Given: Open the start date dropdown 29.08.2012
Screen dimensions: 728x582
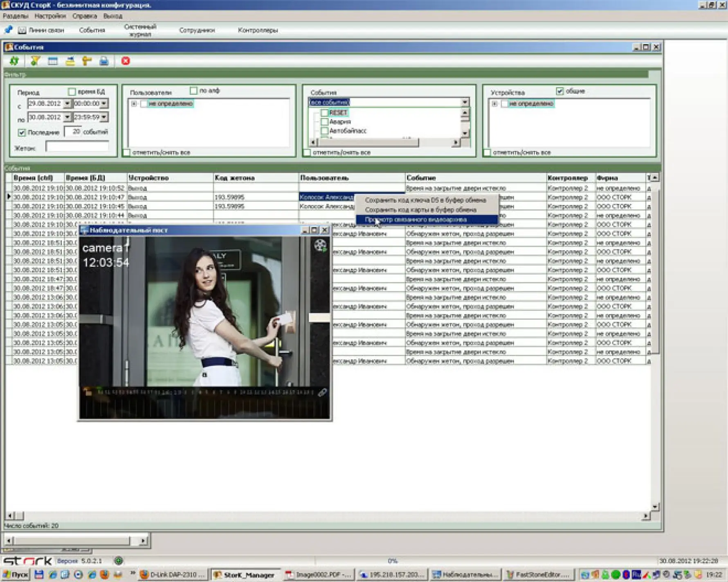Looking at the screenshot, I should [x=67, y=104].
